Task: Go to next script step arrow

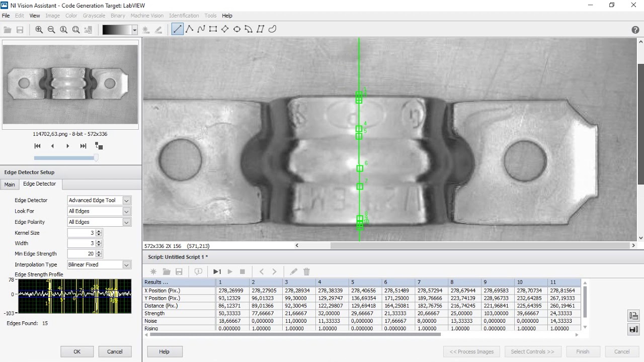Action: (x=274, y=271)
